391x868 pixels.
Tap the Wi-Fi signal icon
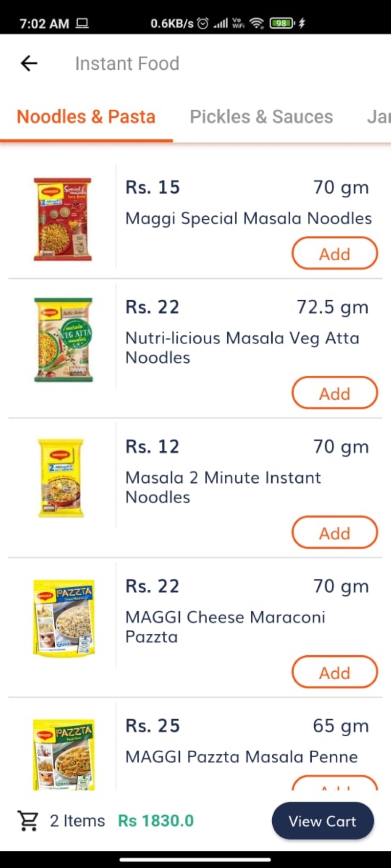tap(257, 23)
